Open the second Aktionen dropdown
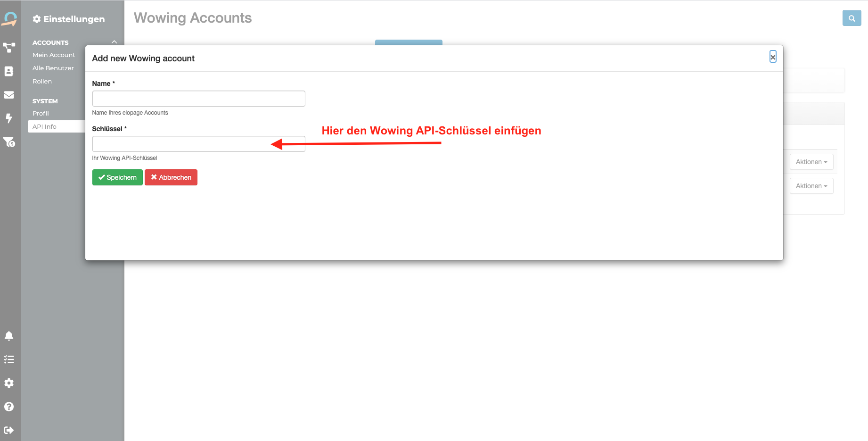The height and width of the screenshot is (441, 868). click(x=811, y=186)
